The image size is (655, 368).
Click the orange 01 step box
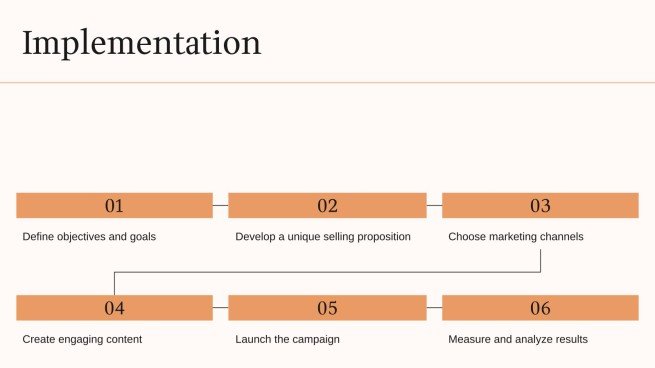click(114, 206)
